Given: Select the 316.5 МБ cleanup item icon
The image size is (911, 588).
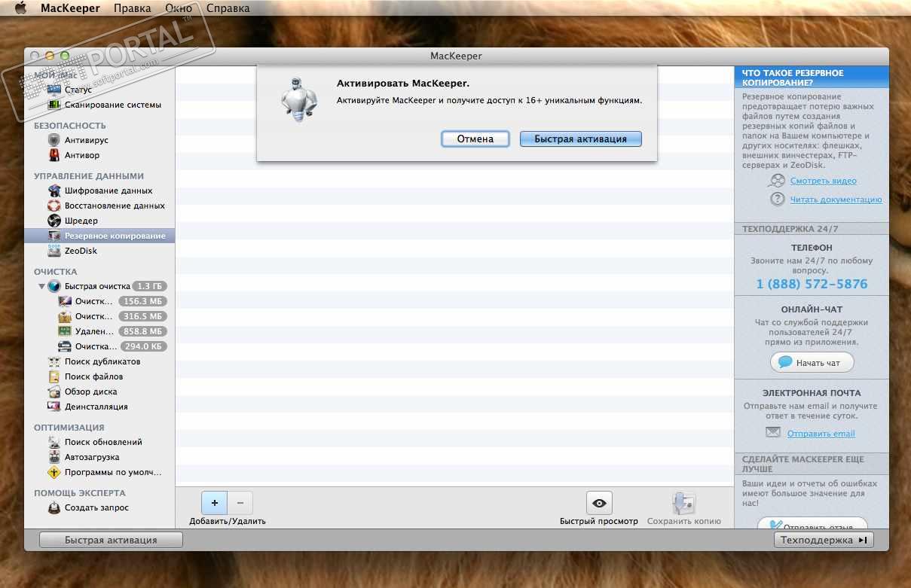Looking at the screenshot, I should coord(65,316).
